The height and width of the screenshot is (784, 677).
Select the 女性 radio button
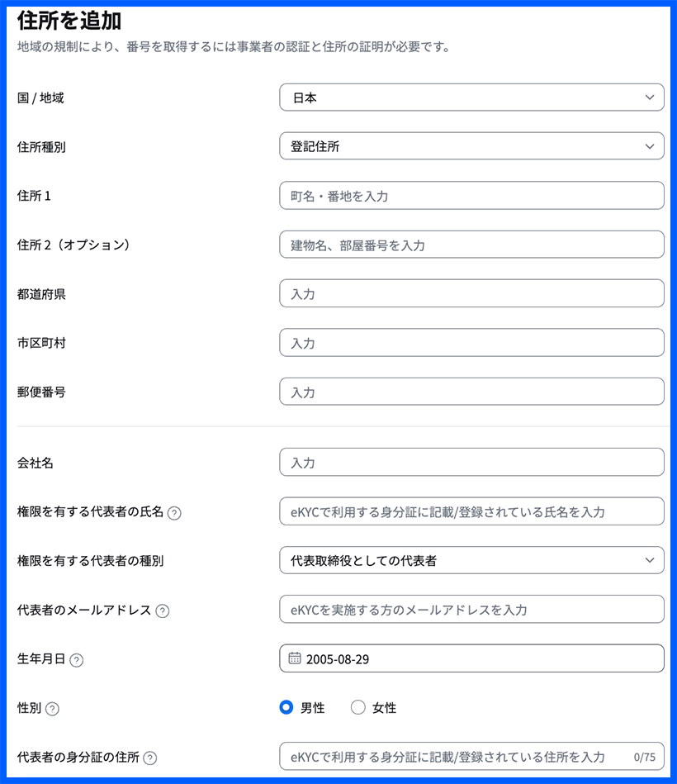click(x=358, y=707)
